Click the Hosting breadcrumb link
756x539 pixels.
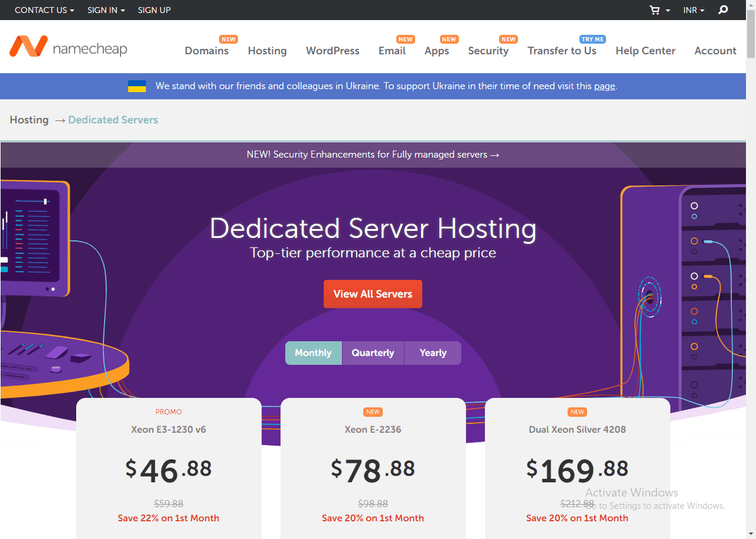click(29, 120)
